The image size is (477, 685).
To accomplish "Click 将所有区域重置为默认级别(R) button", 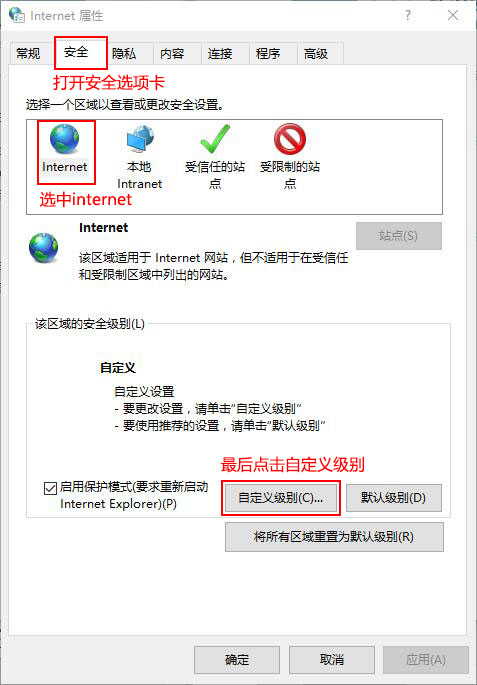I will pos(334,536).
